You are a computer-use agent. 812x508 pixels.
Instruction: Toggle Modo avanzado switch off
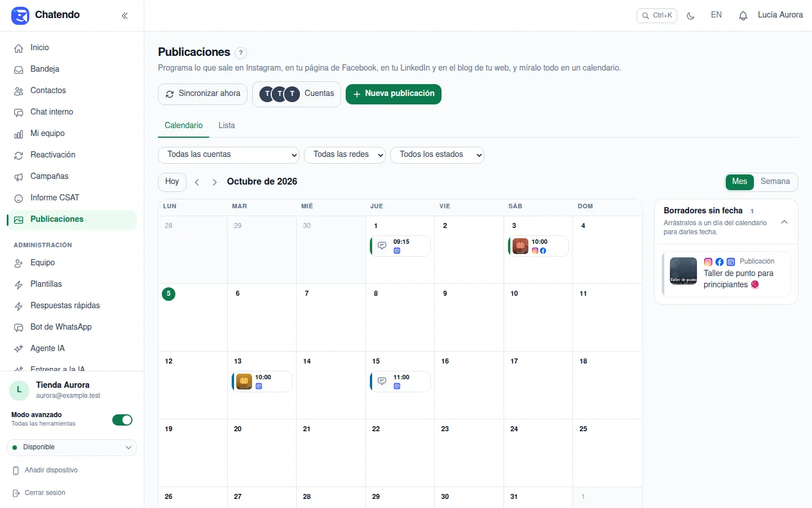click(x=122, y=420)
